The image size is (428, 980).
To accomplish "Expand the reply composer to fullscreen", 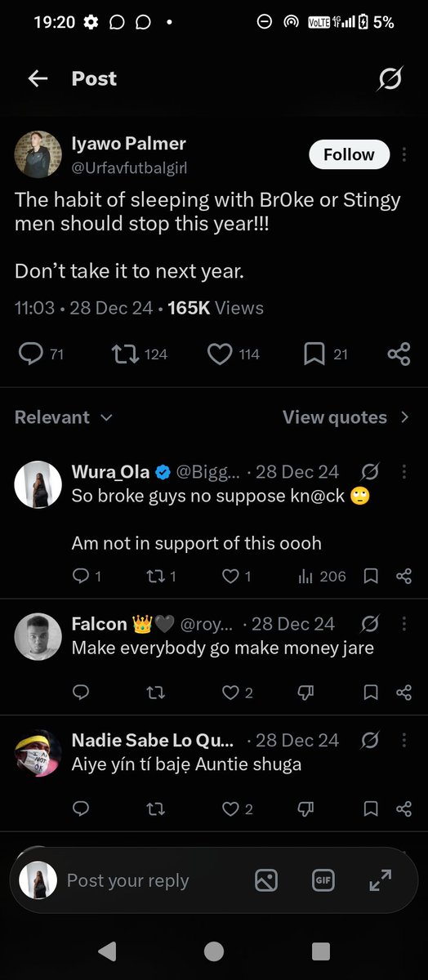I will pyautogui.click(x=381, y=880).
